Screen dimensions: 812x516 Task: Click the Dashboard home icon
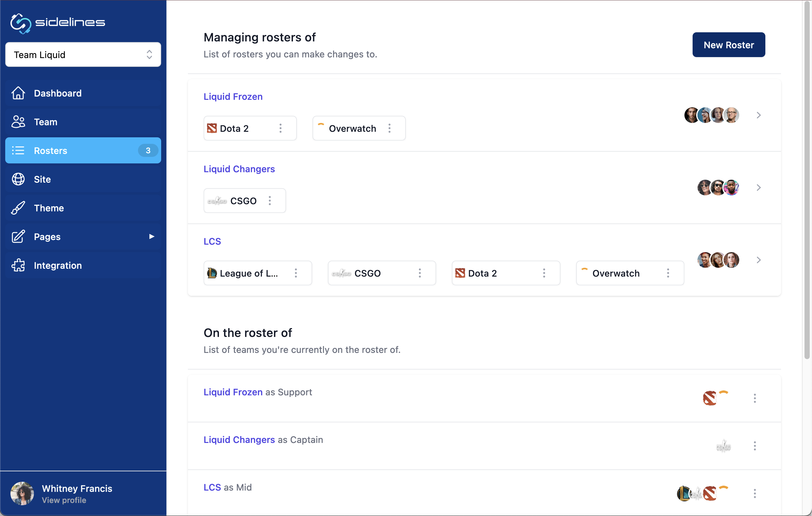pyautogui.click(x=18, y=93)
